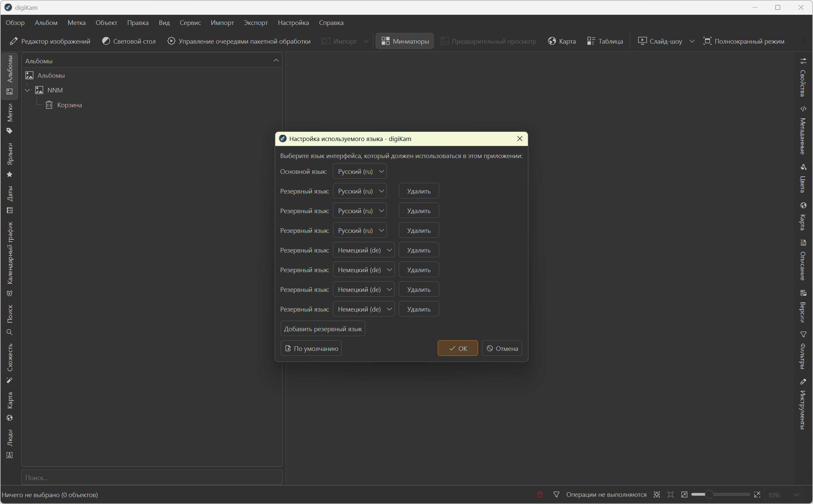The height and width of the screenshot is (504, 813).
Task: Click the toolbar overflow arrow at far right
Action: click(x=804, y=41)
